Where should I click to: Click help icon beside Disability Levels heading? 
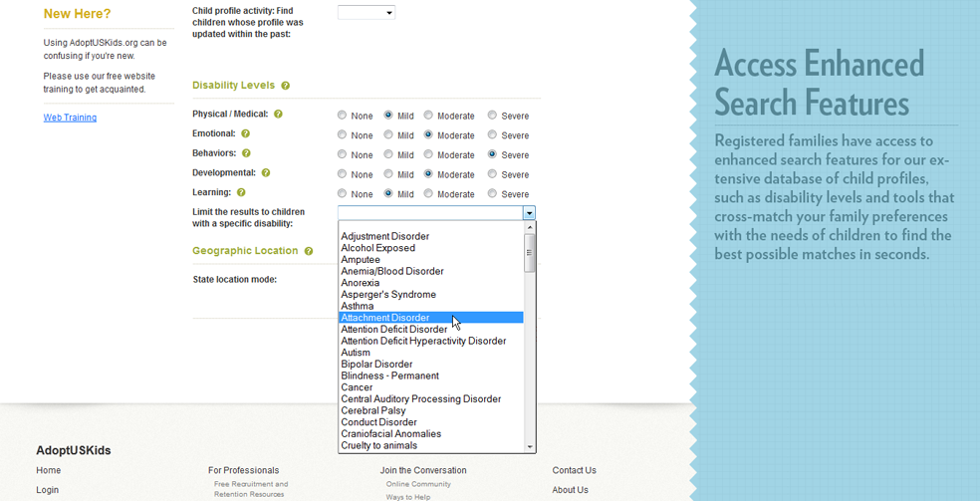click(x=285, y=87)
